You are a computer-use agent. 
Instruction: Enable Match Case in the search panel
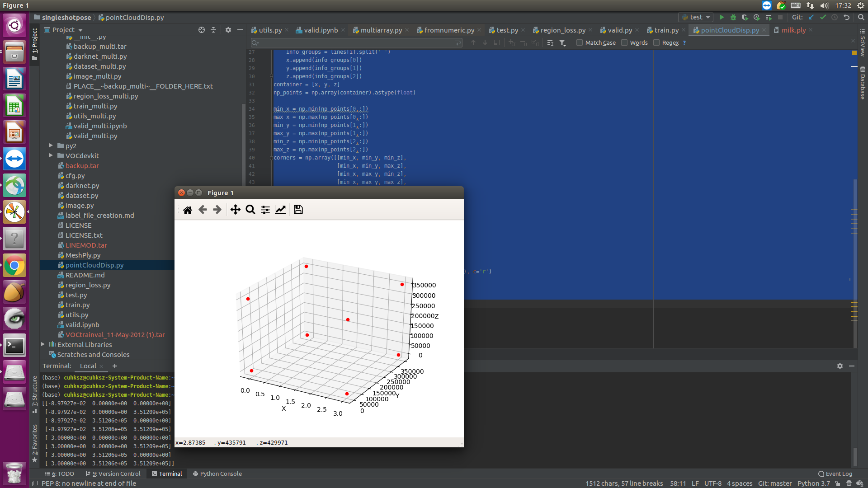click(579, 42)
